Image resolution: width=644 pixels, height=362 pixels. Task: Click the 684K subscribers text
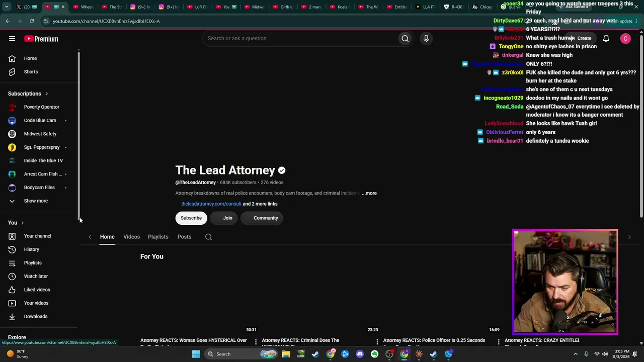238,183
